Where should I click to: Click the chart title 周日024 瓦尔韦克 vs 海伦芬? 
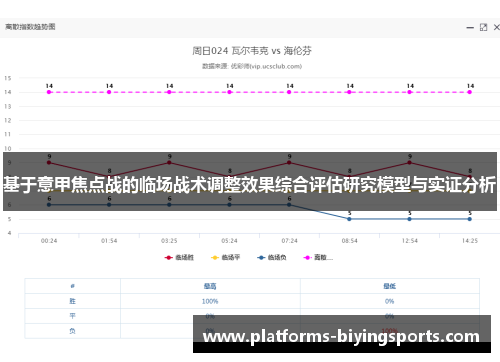252,51
